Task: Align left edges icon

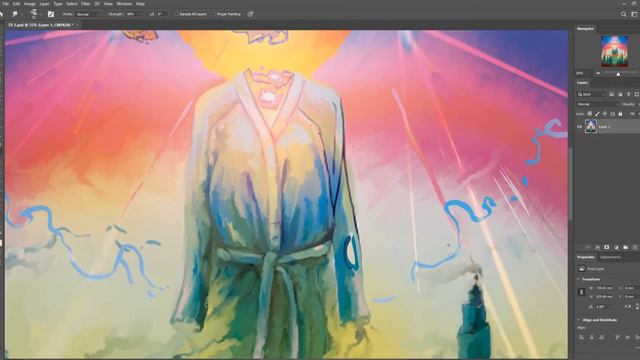Action: point(582,337)
